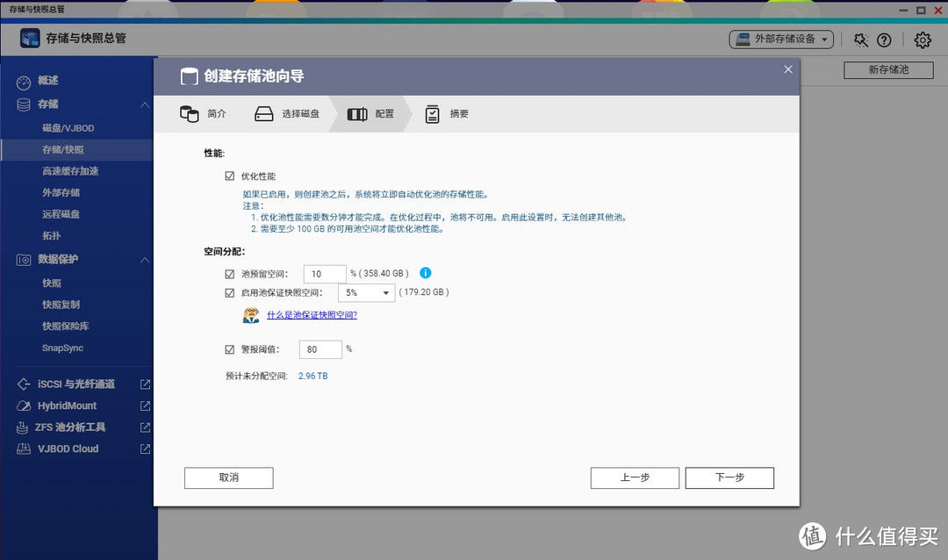The width and height of the screenshot is (948, 560).
Task: Launch HybridMount via its external link icon
Action: pos(146,406)
